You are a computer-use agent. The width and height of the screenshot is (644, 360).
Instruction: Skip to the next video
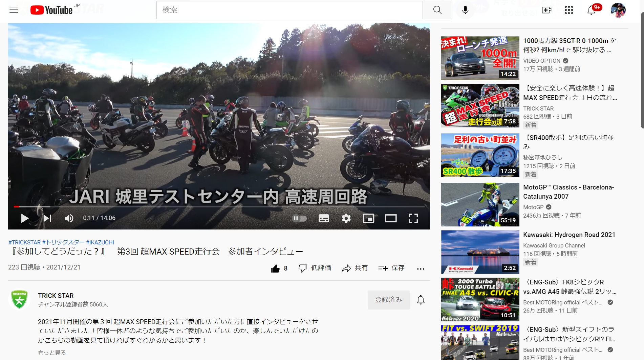(47, 218)
